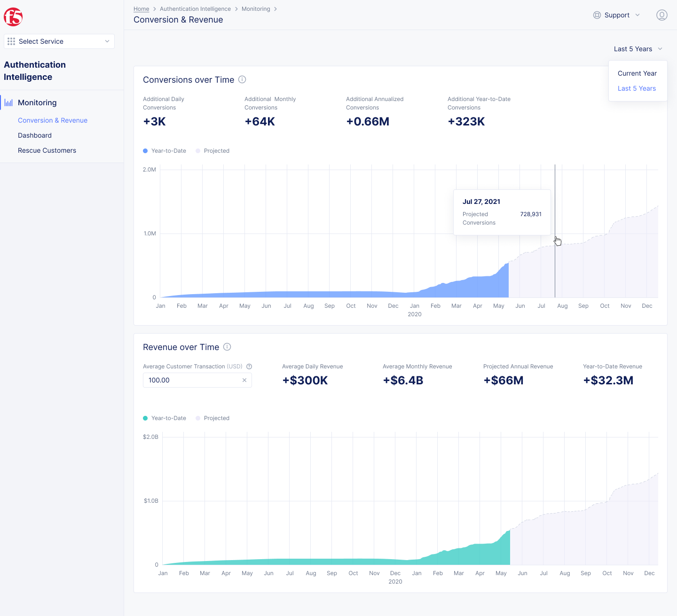Image resolution: width=677 pixels, height=616 pixels.
Task: Toggle the Projected legend in Conversions chart
Action: [x=212, y=151]
